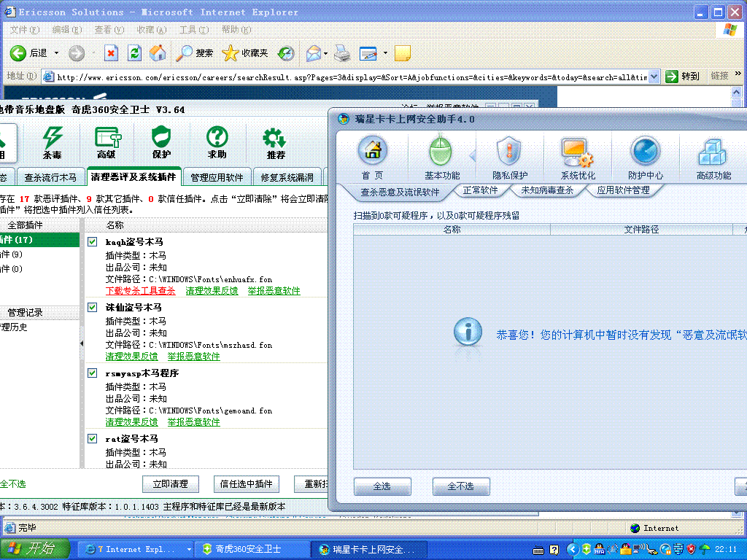Click the IE Edit page icon
747x560 pixels.
tap(368, 52)
